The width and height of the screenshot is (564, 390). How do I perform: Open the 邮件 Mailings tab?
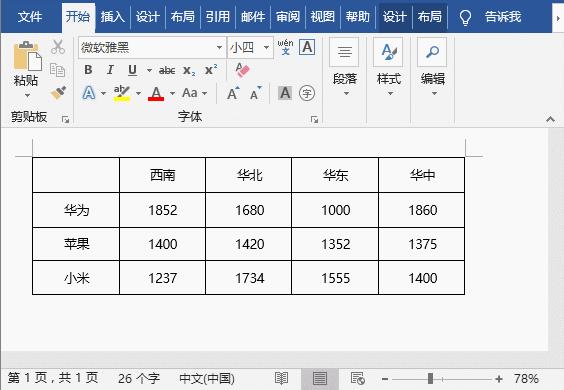point(253,17)
